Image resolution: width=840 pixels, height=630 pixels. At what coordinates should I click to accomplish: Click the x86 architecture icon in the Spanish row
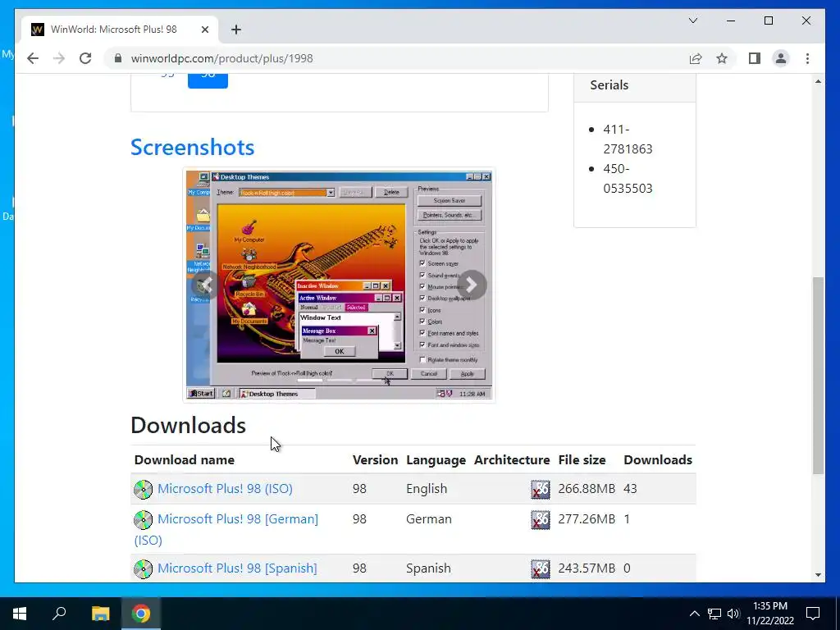coord(540,569)
